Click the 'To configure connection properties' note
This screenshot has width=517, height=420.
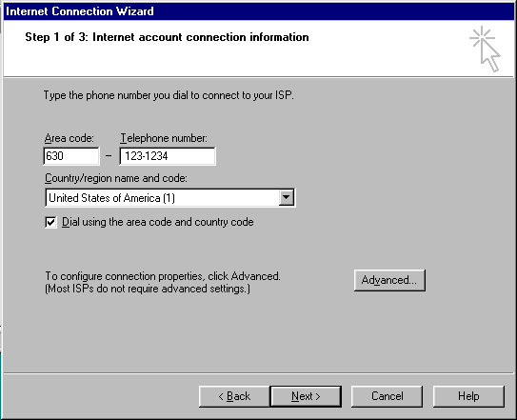(163, 283)
